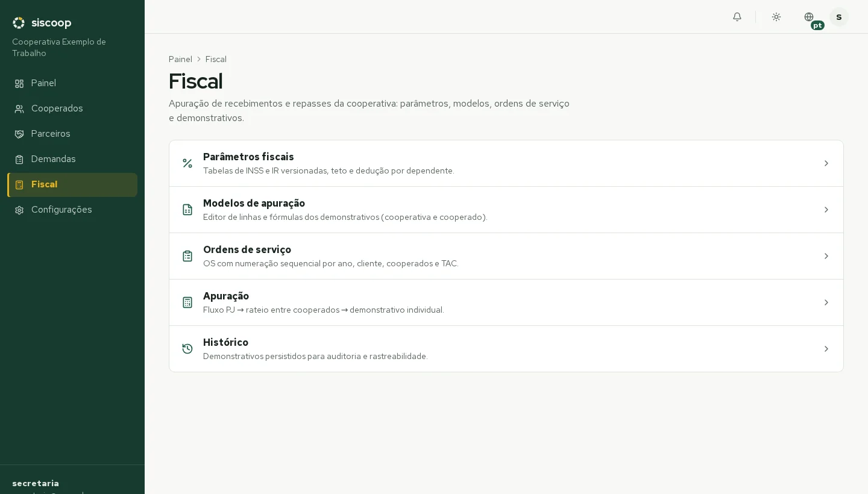Open the Parâmetros fiscais title link
Image resolution: width=868 pixels, height=494 pixels.
248,157
